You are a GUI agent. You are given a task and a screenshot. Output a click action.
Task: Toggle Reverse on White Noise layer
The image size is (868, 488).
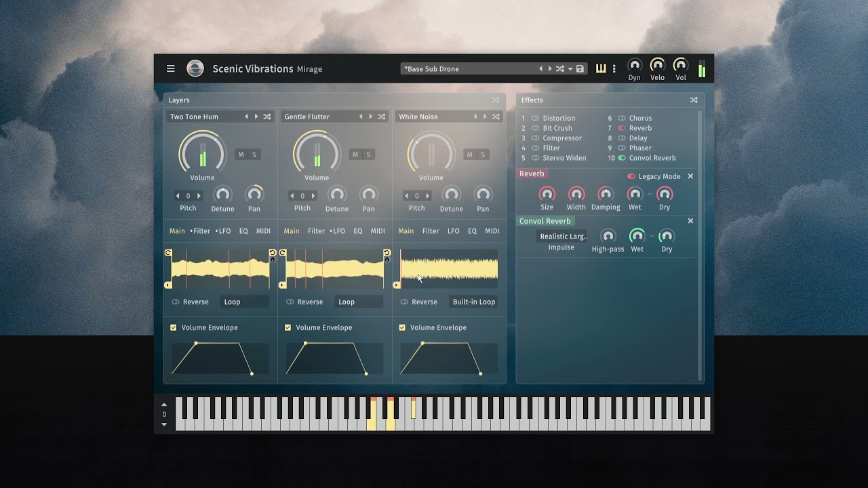(404, 302)
